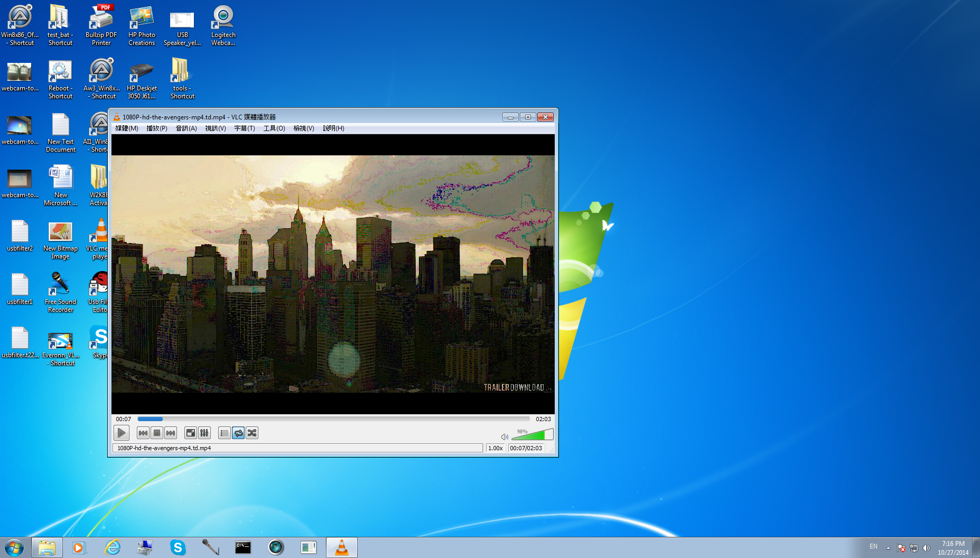Expand the 字幕(T) subtitle menu
Image resolution: width=980 pixels, height=558 pixels.
pos(244,128)
